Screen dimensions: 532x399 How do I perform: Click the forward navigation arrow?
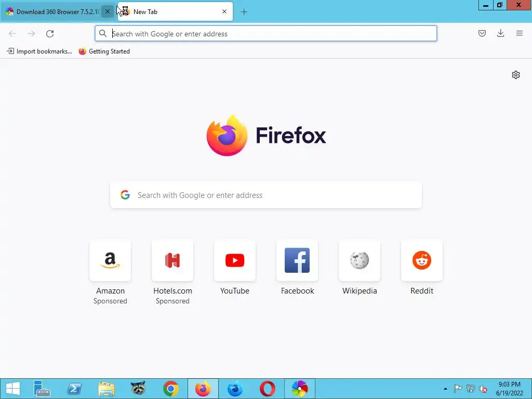31,34
